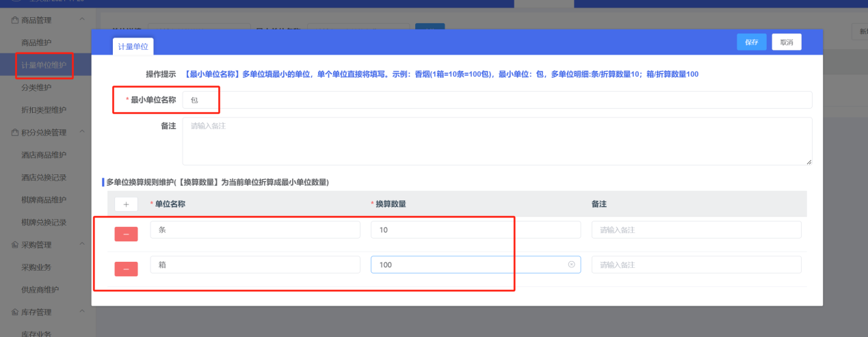Click the 操作提示 label text

[161, 74]
